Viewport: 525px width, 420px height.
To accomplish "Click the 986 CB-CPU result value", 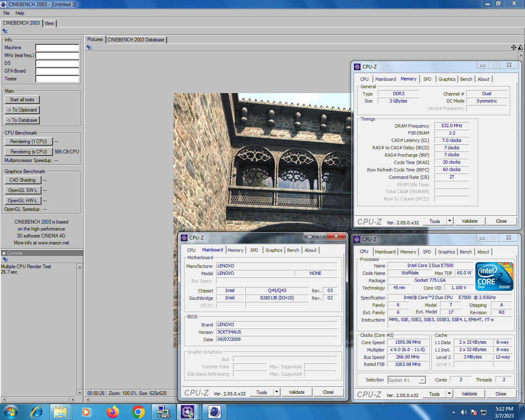I will point(67,152).
